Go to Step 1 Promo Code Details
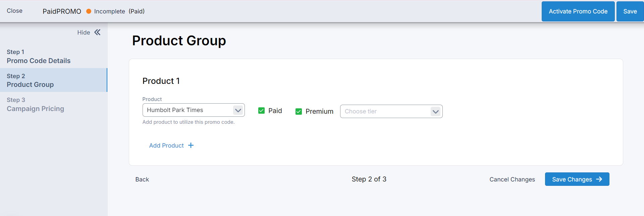The image size is (644, 216). pyautogui.click(x=39, y=56)
